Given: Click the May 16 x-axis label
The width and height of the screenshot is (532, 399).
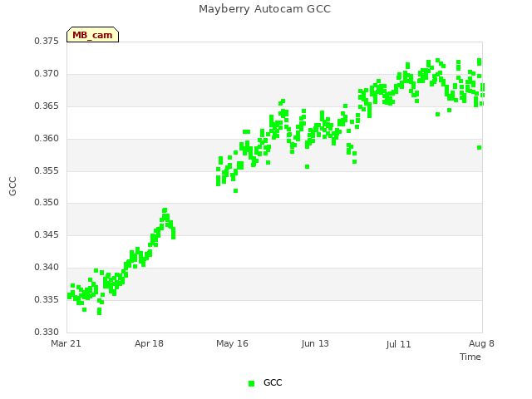Looking at the screenshot, I should click(x=232, y=343).
